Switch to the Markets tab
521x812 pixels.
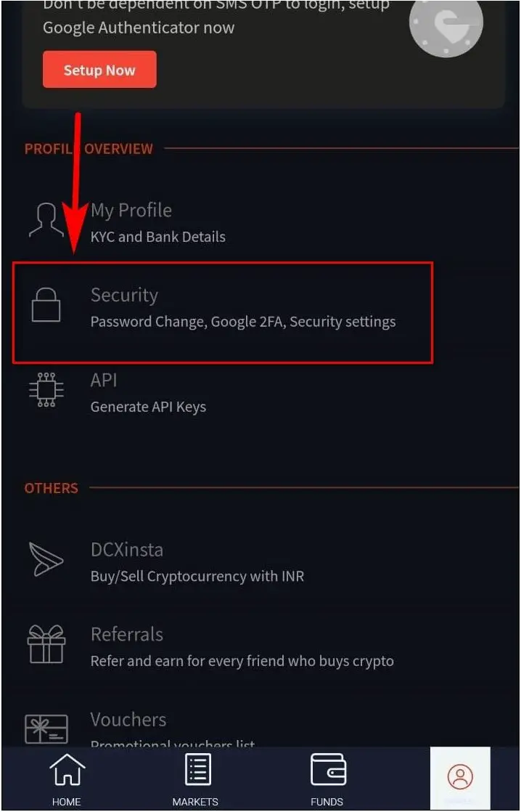point(195,780)
